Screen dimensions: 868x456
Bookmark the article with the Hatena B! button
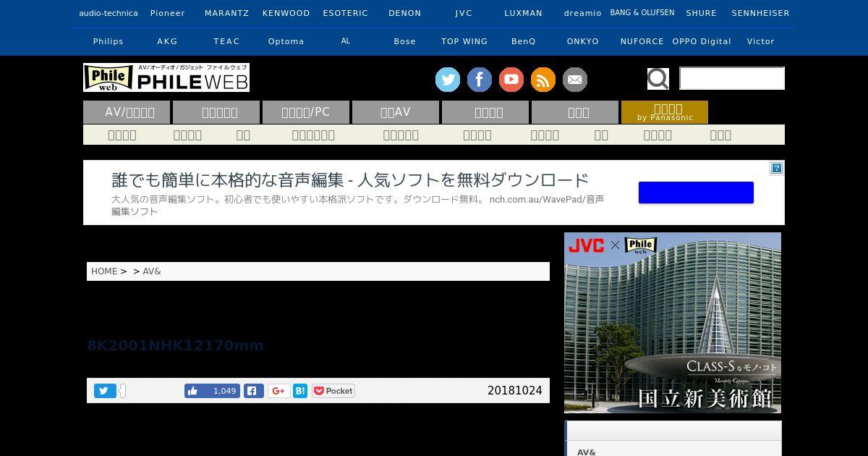[300, 391]
